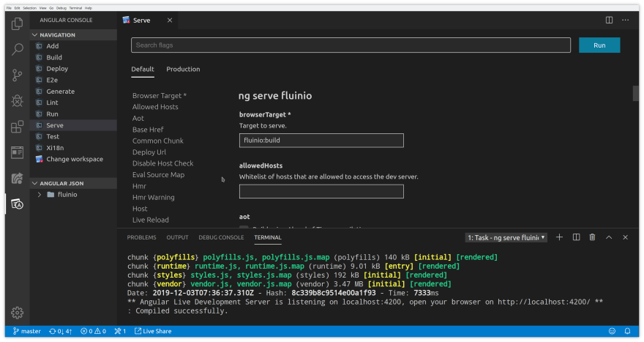The width and height of the screenshot is (644, 342).
Task: Jump to Eval Source Map flag
Action: click(x=158, y=175)
